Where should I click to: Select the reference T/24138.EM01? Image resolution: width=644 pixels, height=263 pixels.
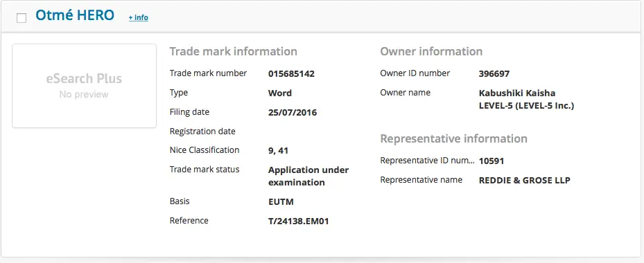(x=299, y=221)
